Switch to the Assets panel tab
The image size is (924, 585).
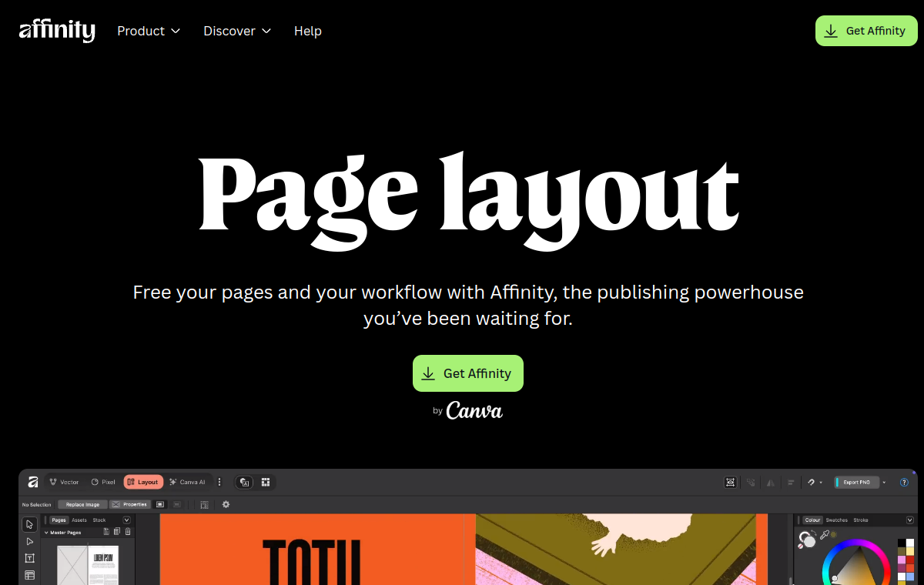click(x=79, y=520)
